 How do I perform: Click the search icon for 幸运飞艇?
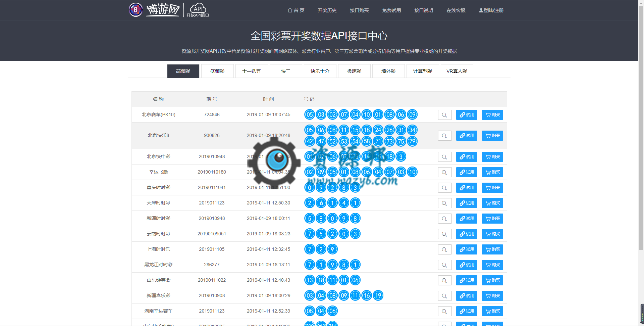pos(444,172)
